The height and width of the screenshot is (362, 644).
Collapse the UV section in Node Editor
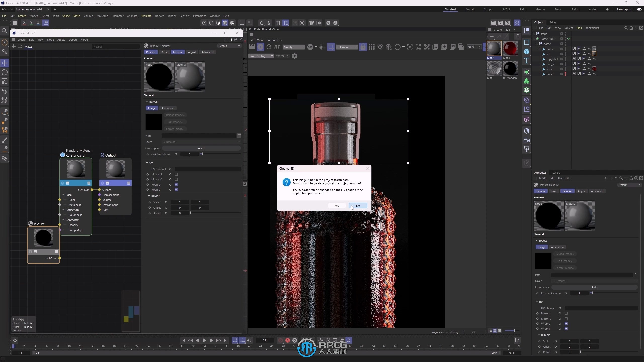(147, 163)
